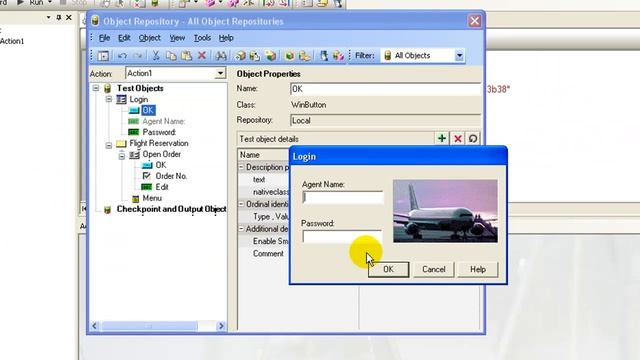
Task: Open the Edit menu in menu bar
Action: pos(124,38)
